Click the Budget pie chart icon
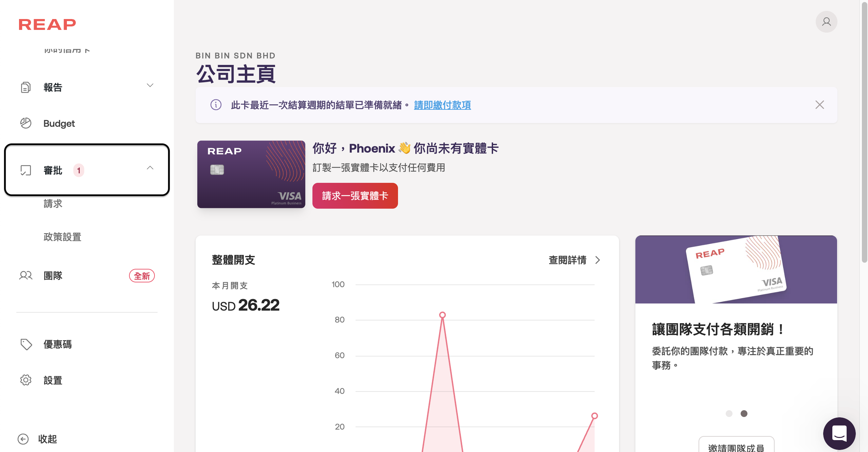The height and width of the screenshot is (452, 868). point(25,123)
